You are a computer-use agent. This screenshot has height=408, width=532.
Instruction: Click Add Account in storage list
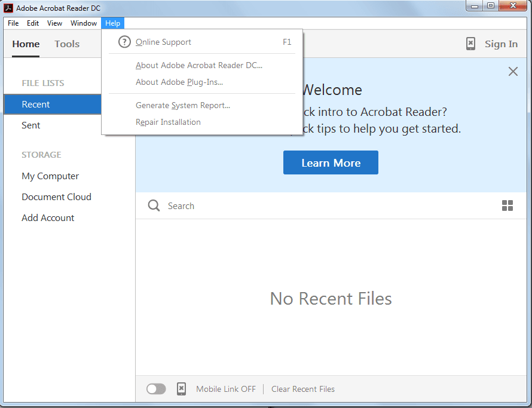pos(48,217)
